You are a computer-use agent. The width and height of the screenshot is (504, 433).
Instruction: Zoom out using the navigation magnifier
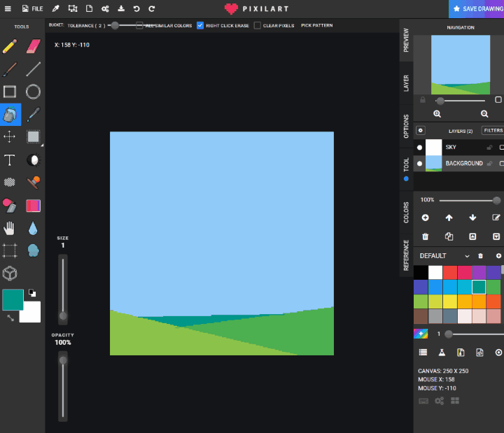coord(484,114)
